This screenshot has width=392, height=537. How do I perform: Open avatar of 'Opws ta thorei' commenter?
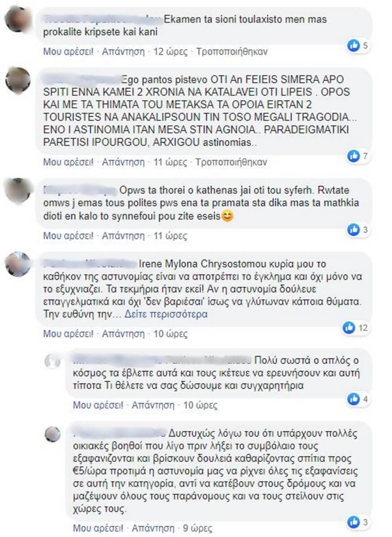click(x=17, y=191)
